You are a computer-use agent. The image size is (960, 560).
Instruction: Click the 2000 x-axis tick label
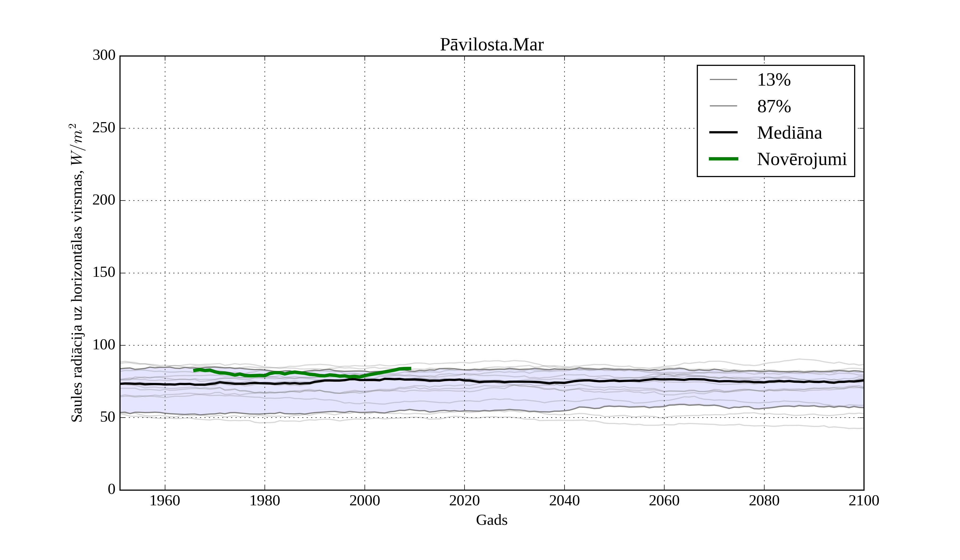tap(365, 501)
